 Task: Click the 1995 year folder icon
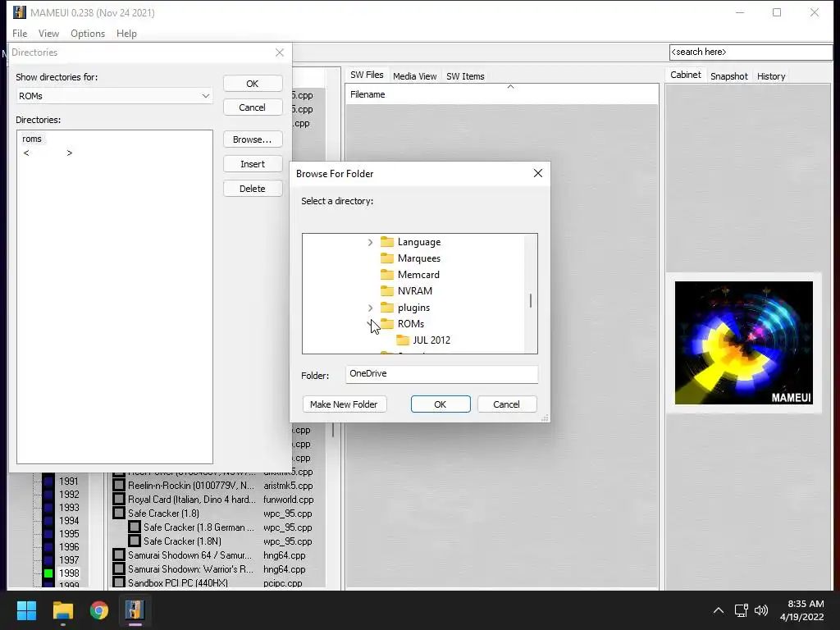coord(48,533)
